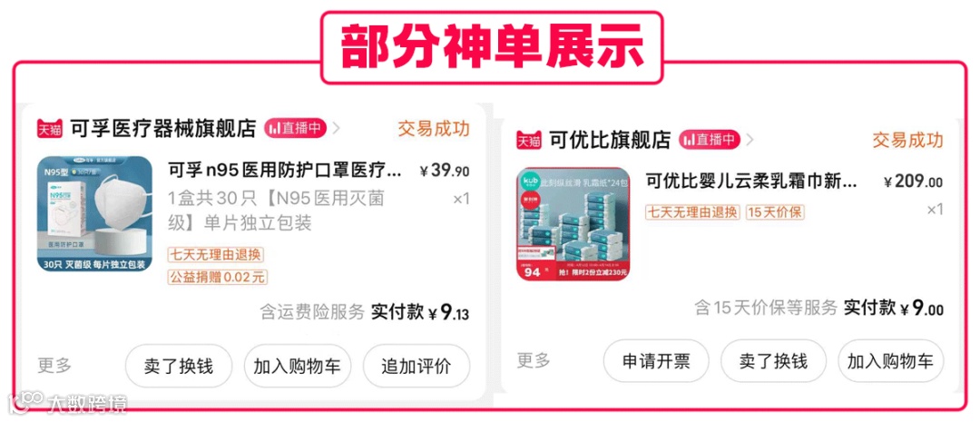Tap 加入购物车 on the tissue order
The image size is (980, 422).
[x=891, y=360]
